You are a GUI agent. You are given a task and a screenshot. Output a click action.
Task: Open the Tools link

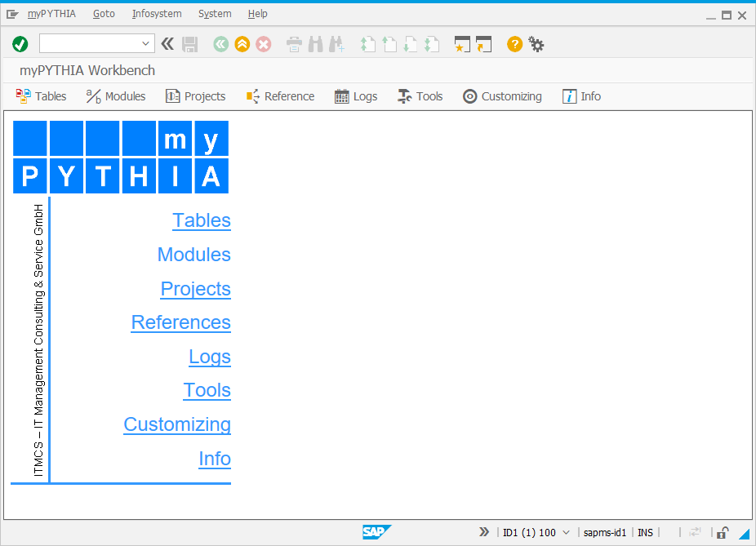(207, 390)
